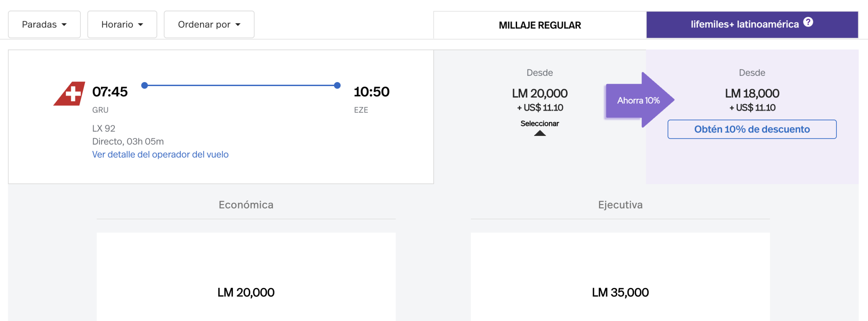Click the arrival dot on the route line
The image size is (868, 321).
[x=337, y=85]
